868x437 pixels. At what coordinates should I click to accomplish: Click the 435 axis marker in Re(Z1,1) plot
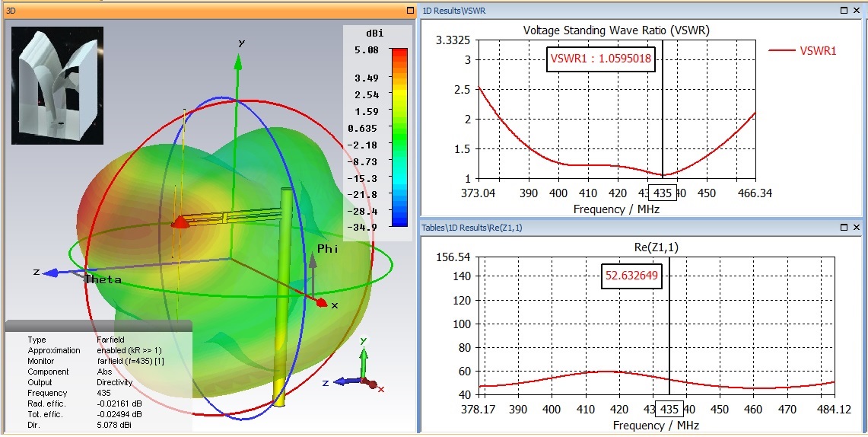click(x=669, y=410)
